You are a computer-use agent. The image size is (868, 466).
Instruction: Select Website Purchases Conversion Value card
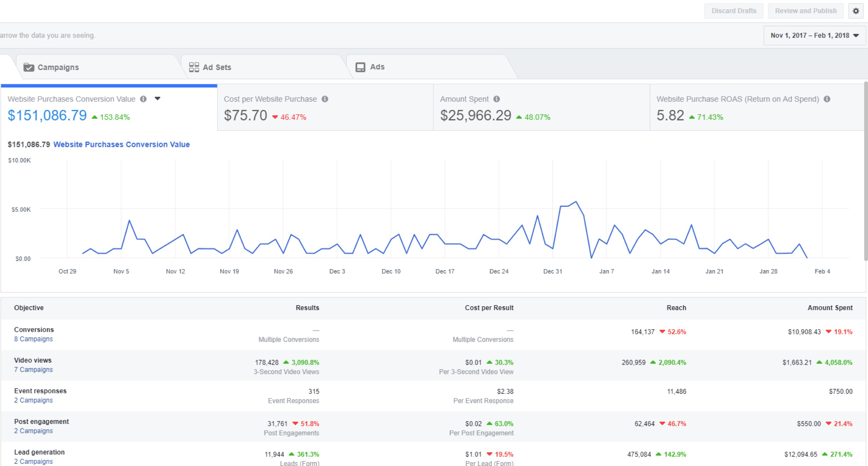click(x=109, y=108)
